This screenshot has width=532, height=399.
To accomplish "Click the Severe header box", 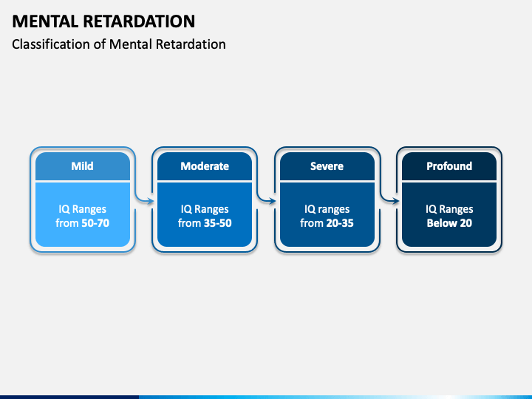I will tap(327, 166).
